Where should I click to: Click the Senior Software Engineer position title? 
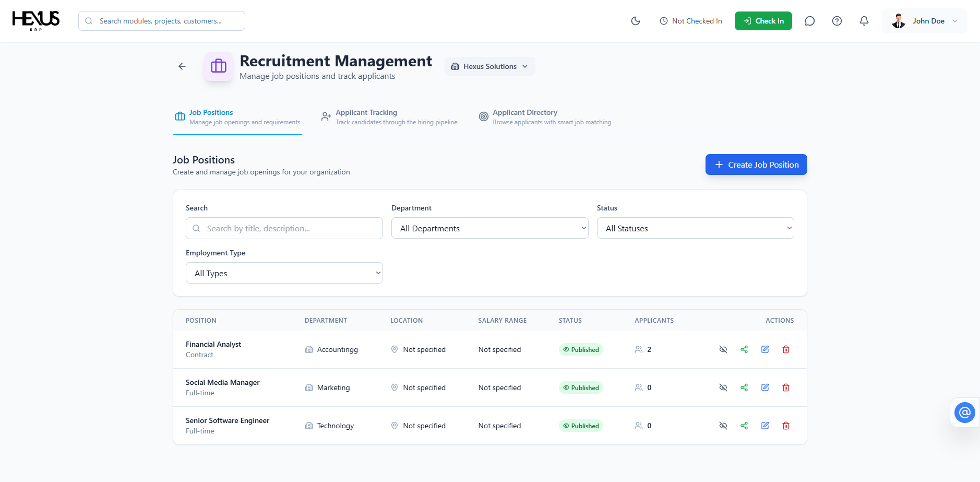228,420
